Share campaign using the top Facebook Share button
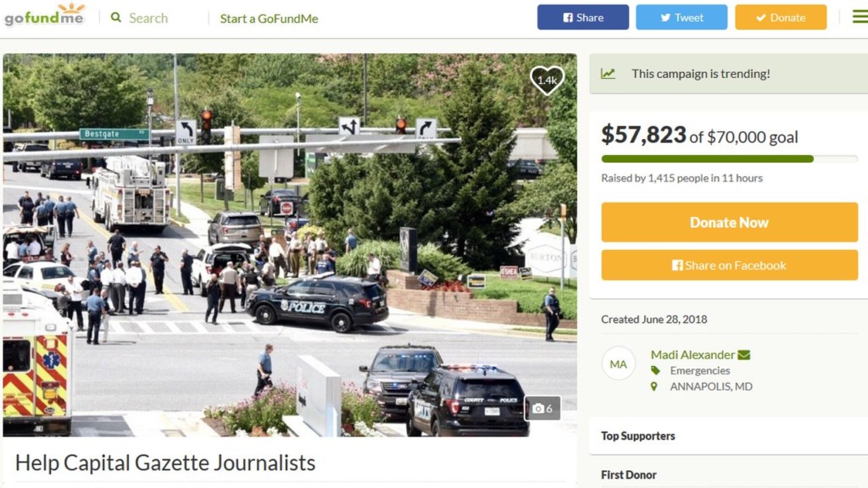This screenshot has width=868, height=488. coord(583,17)
